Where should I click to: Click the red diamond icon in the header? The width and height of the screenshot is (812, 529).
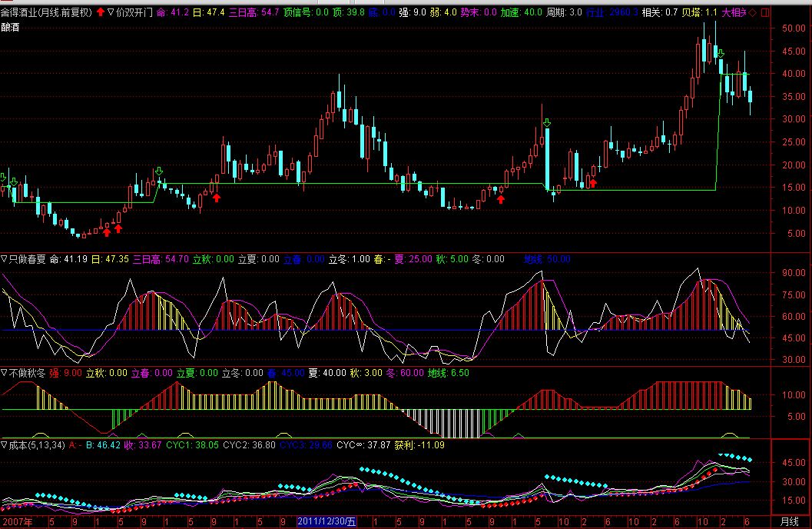click(752, 12)
